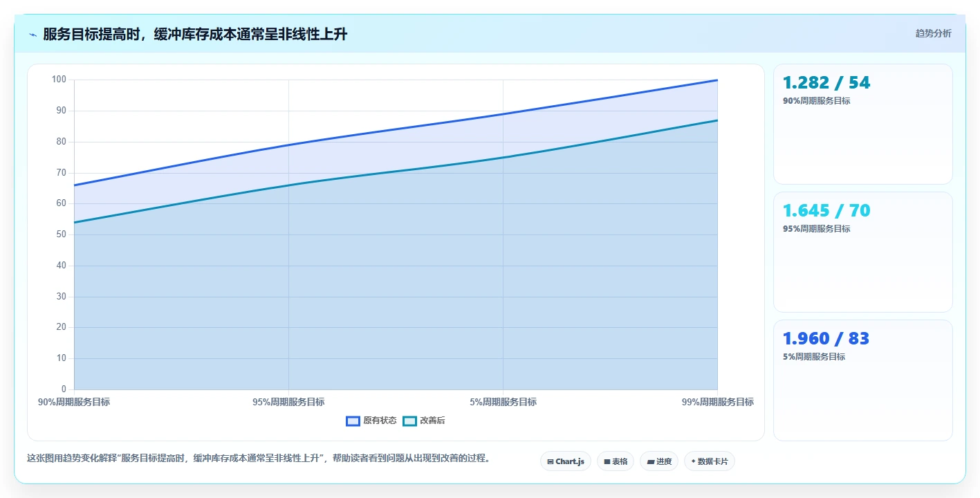Viewport: 980px width, 498px height.
Task: Click the 5%周期服务目标 x-axis label
Action: point(503,402)
